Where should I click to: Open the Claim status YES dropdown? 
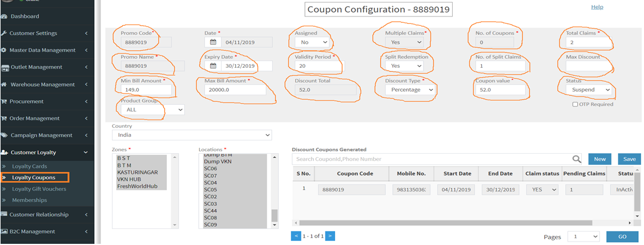pos(542,190)
